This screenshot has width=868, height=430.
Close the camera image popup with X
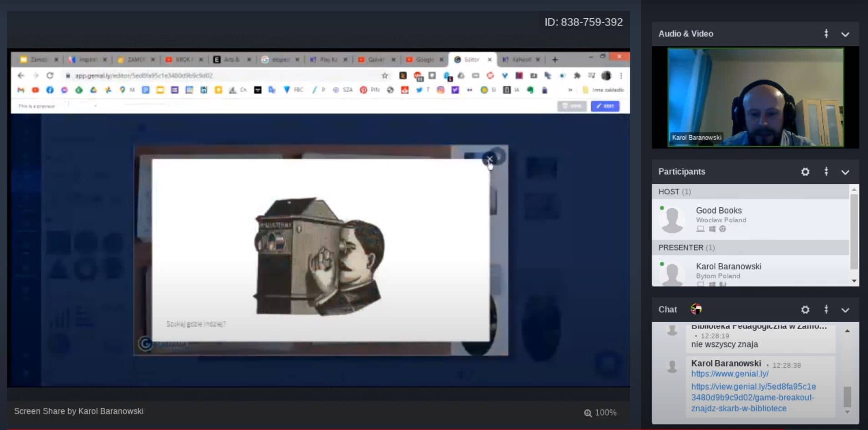[489, 159]
